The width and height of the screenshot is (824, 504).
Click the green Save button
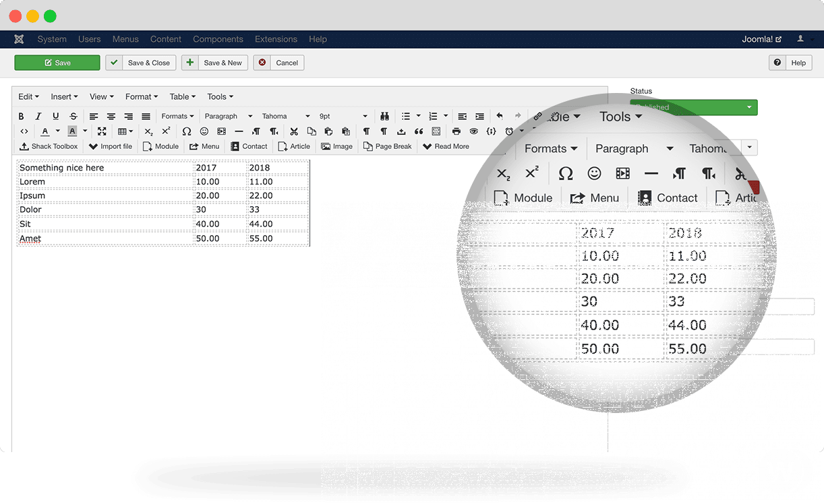click(57, 63)
